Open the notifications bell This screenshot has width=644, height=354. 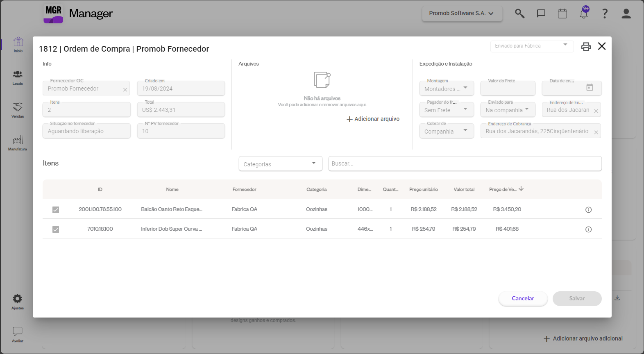pos(584,13)
